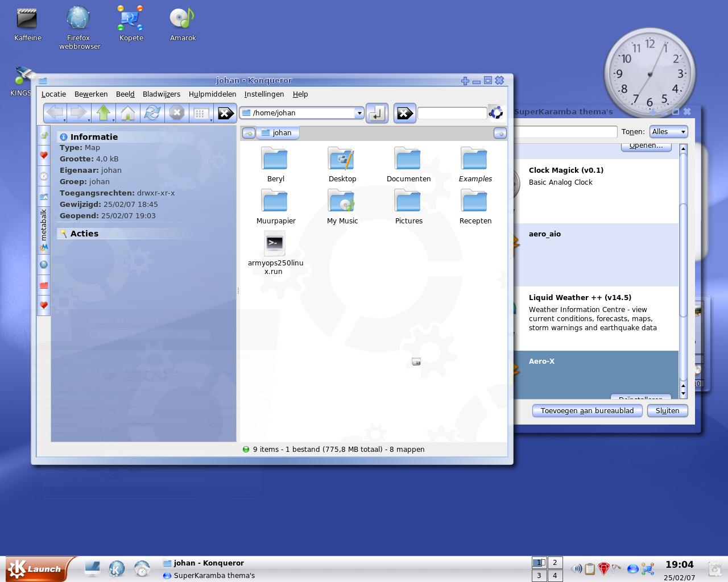The image size is (728, 582).
Task: Go to the home folder via house icon
Action: [x=127, y=113]
